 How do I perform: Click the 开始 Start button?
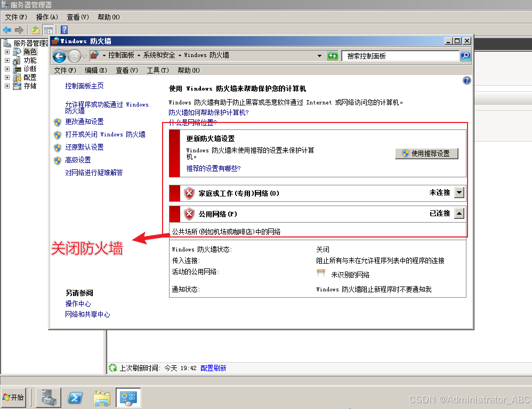(x=13, y=397)
